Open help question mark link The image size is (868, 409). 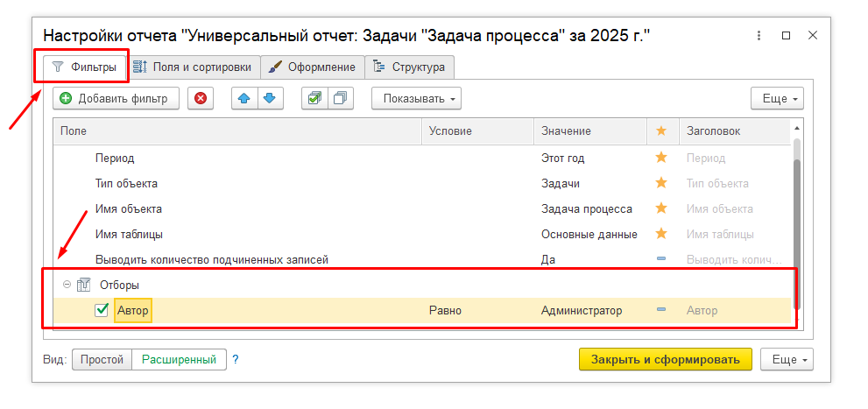(236, 360)
